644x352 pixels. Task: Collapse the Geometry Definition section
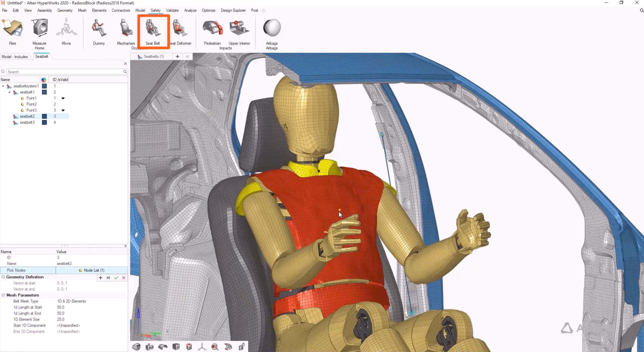coord(3,277)
